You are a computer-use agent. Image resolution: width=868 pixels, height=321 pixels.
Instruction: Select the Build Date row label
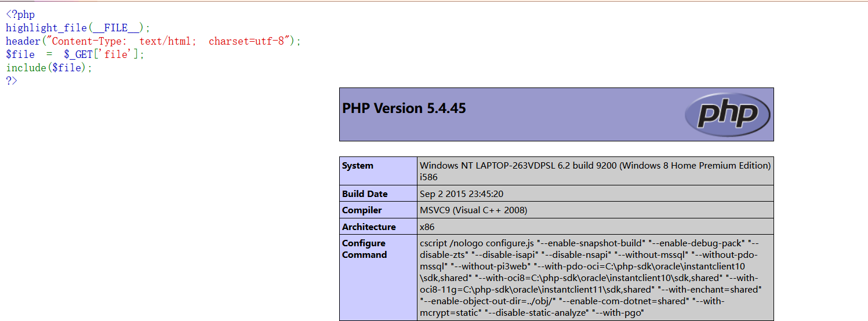[x=365, y=194]
